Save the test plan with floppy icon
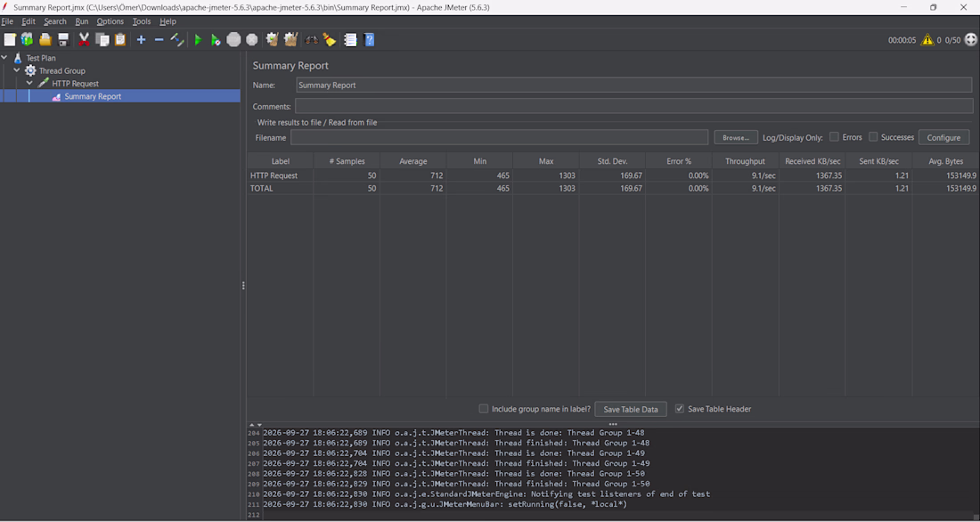The width and height of the screenshot is (980, 522). [x=63, y=40]
